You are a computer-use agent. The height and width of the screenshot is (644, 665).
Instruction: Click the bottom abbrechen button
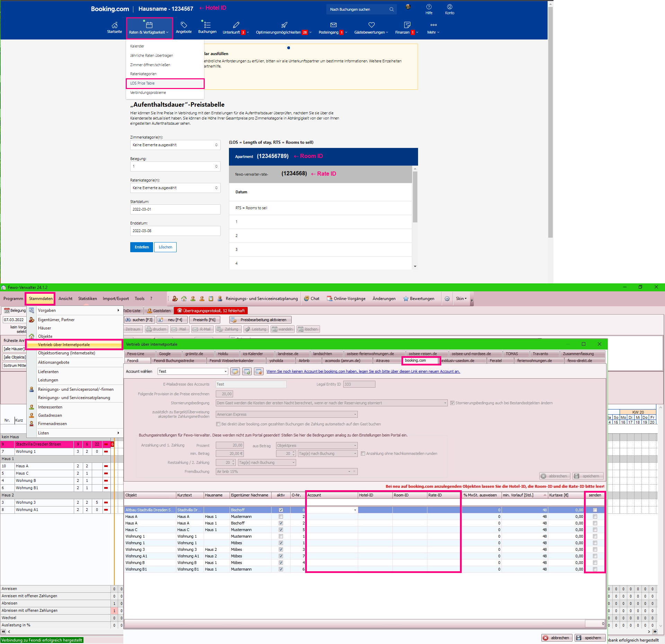click(556, 638)
